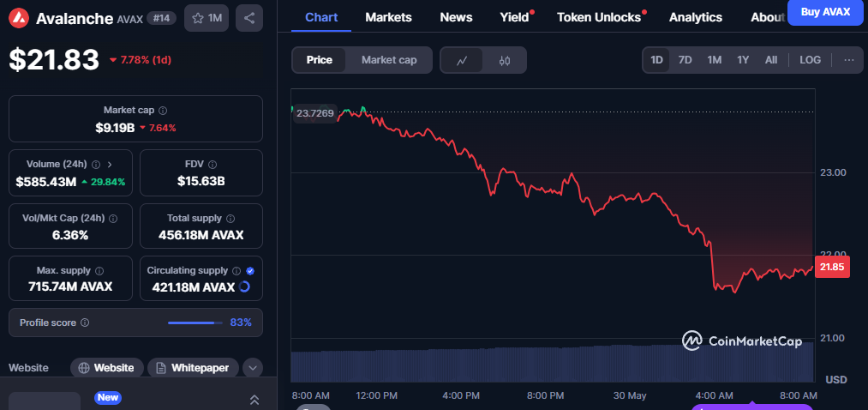Click the 7.64% market cap change
The image size is (868, 410).
click(x=158, y=128)
